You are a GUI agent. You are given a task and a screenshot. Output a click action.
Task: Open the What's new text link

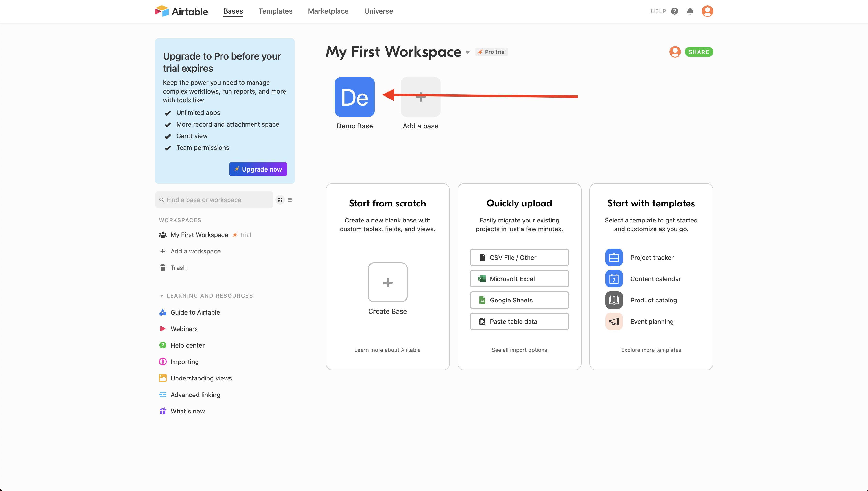pyautogui.click(x=187, y=411)
